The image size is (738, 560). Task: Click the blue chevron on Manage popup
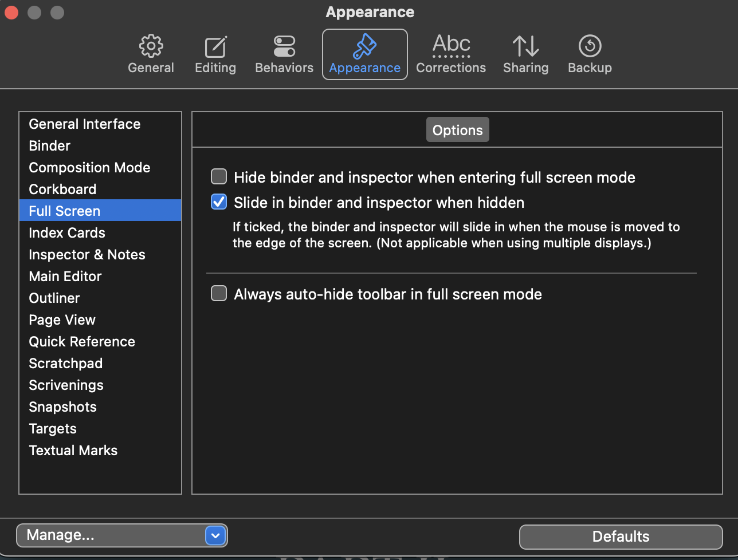[x=215, y=536]
